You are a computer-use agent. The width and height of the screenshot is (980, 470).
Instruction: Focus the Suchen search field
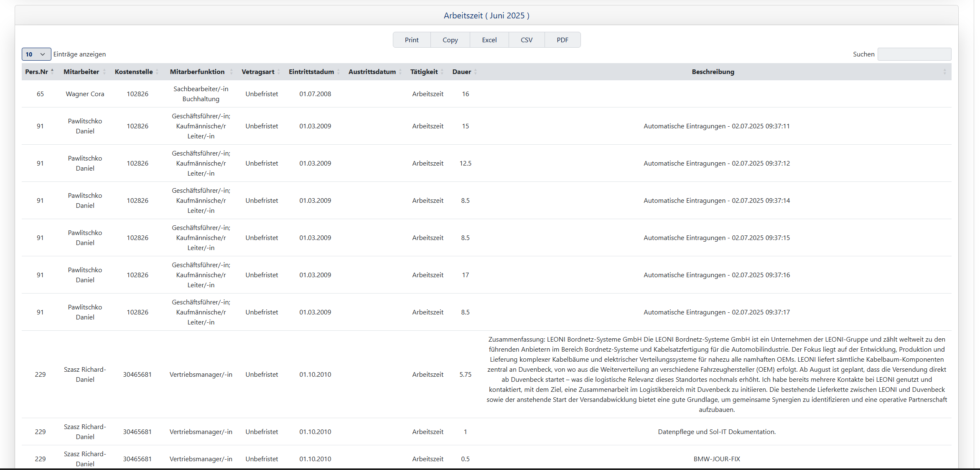(914, 54)
